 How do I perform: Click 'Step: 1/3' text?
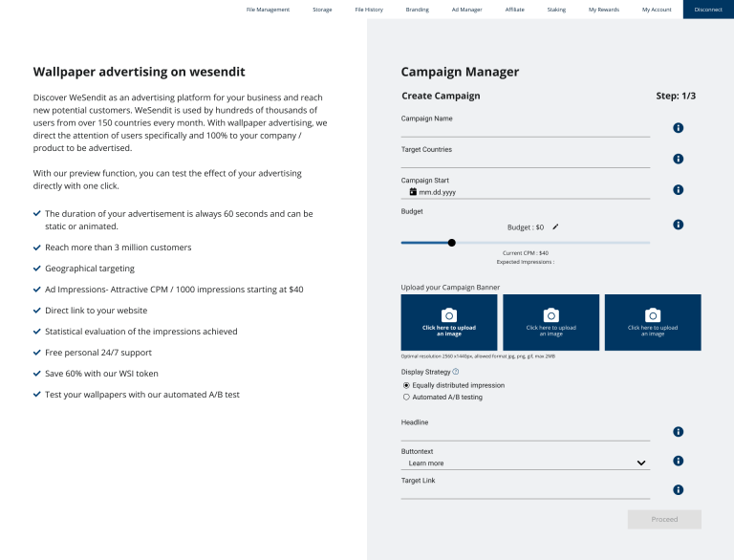(x=676, y=96)
